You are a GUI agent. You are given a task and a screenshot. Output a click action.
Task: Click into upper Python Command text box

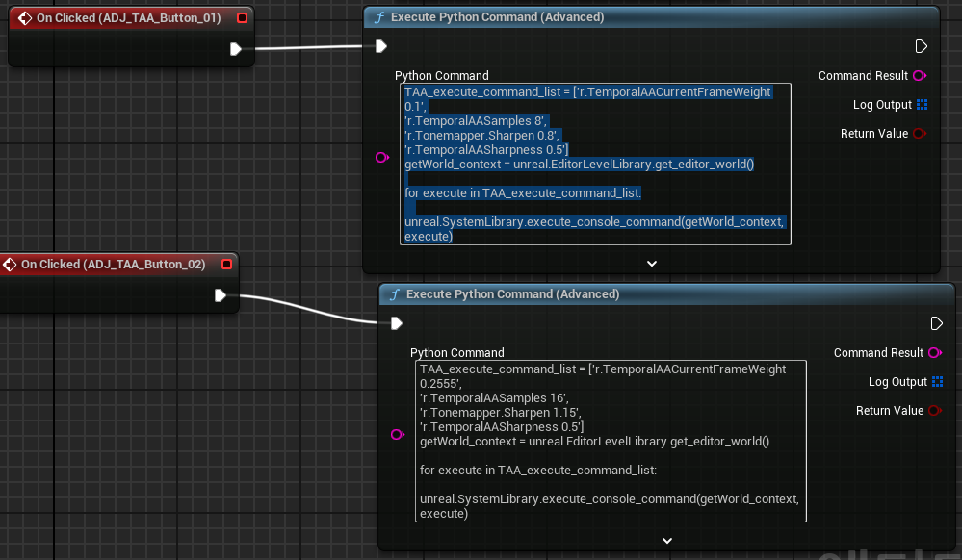595,164
